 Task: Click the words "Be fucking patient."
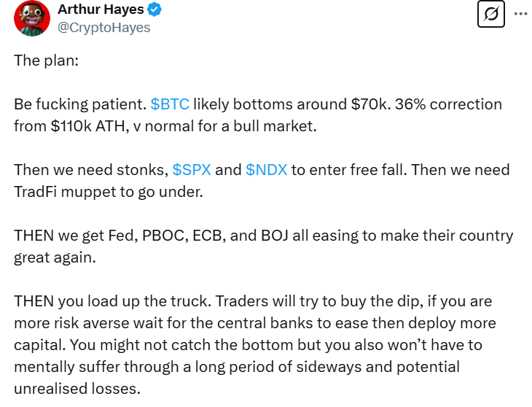click(x=80, y=104)
